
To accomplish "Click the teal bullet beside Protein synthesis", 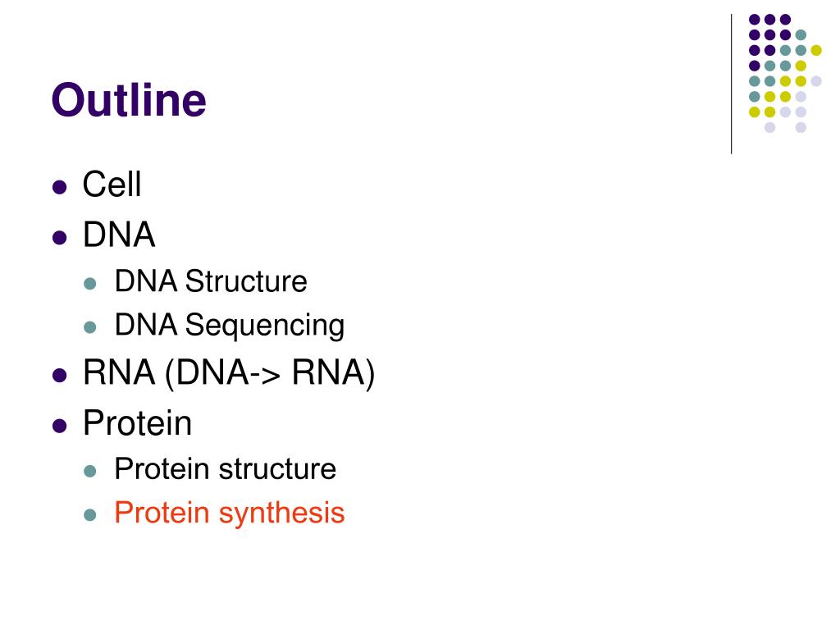I will (90, 515).
